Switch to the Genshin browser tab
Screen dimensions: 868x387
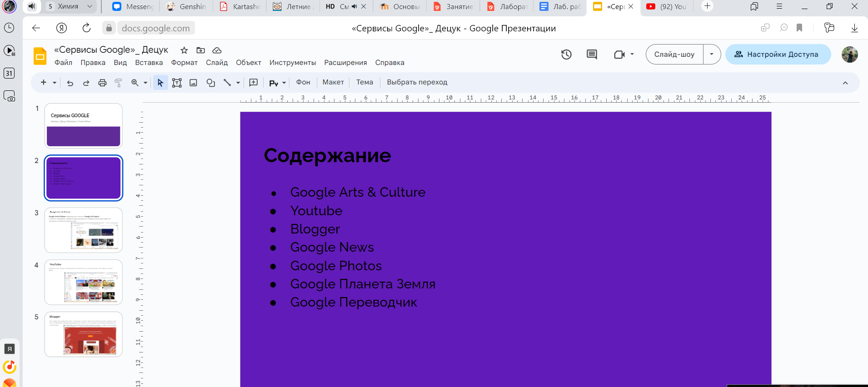click(x=186, y=6)
